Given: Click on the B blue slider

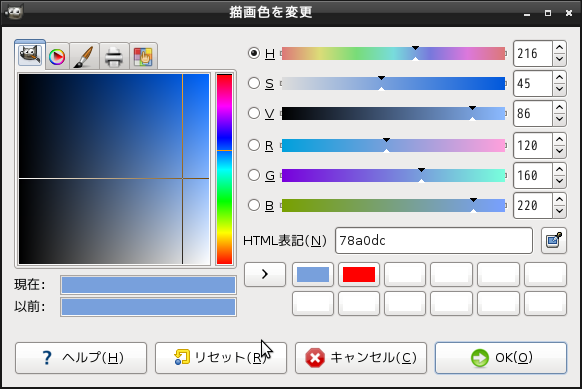Looking at the screenshot, I should 393,205.
